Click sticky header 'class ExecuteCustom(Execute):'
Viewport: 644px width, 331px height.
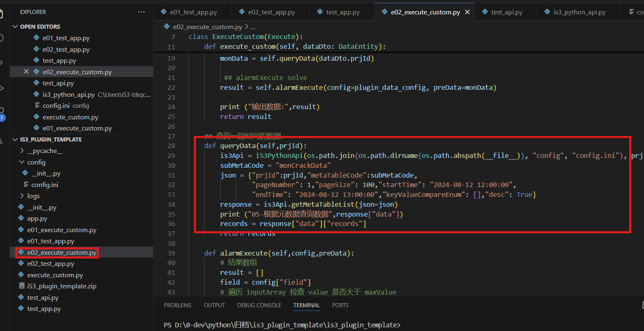pos(245,37)
